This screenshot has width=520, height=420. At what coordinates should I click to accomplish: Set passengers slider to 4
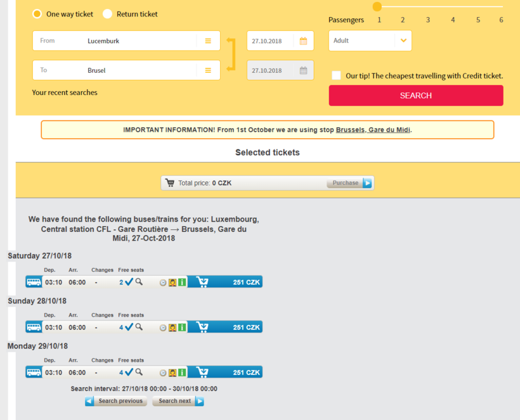(453, 8)
